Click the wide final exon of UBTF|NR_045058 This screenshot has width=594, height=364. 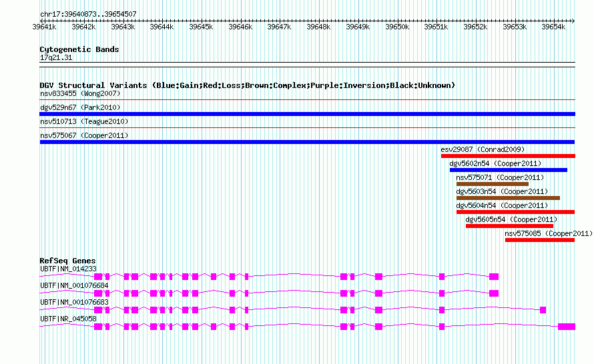tap(567, 327)
